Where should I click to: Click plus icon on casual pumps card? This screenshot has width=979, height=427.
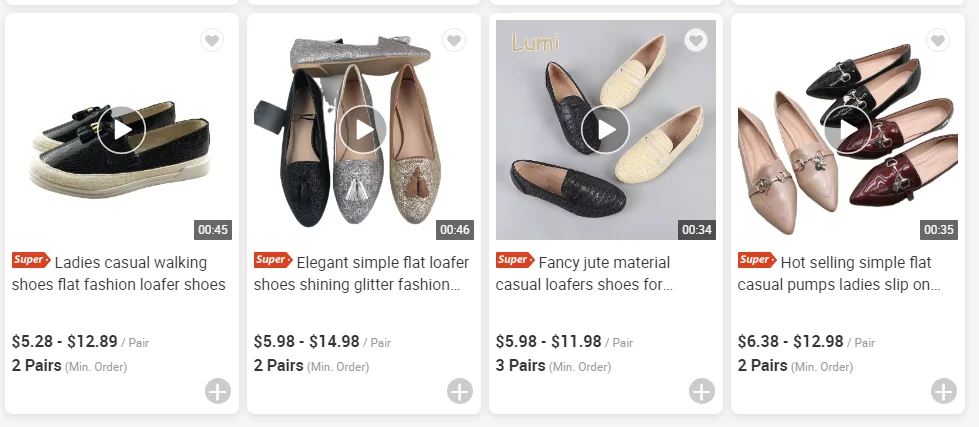click(944, 391)
